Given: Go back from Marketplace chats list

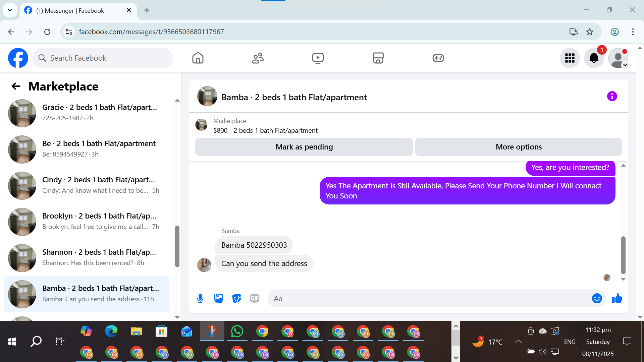Looking at the screenshot, I should click(16, 86).
